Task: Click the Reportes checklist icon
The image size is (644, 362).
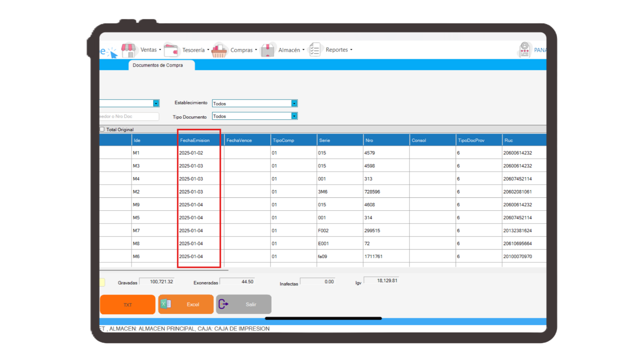Action: tap(315, 50)
